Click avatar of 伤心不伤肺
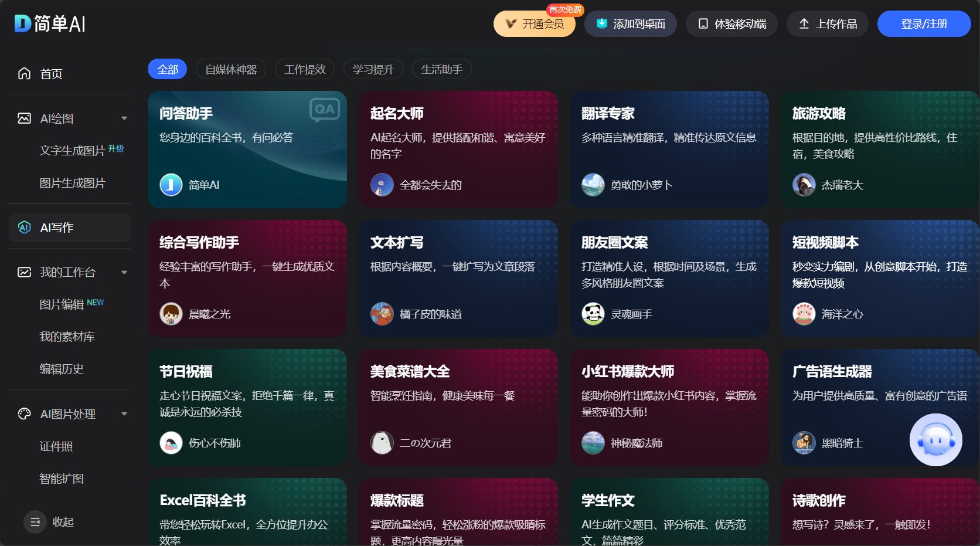Screen dimensions: 980x546 coord(171,443)
